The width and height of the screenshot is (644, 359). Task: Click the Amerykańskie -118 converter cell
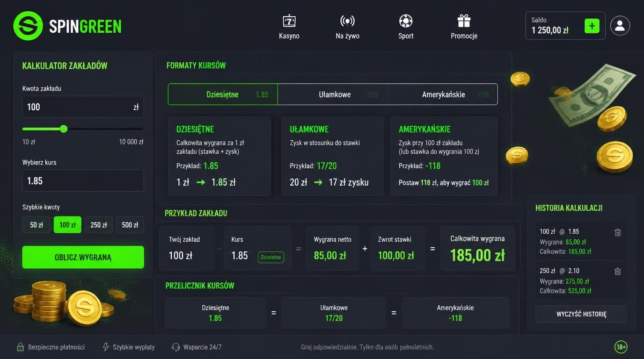pos(455,313)
